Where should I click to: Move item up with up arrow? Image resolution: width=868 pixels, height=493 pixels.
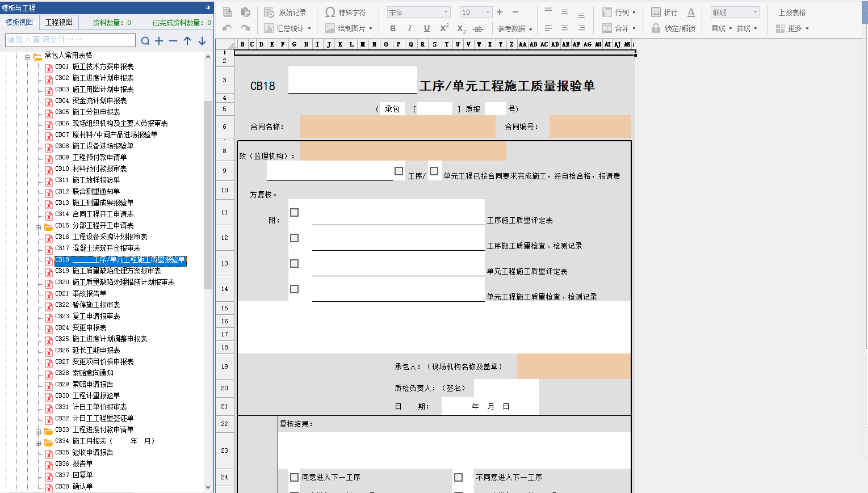click(187, 41)
